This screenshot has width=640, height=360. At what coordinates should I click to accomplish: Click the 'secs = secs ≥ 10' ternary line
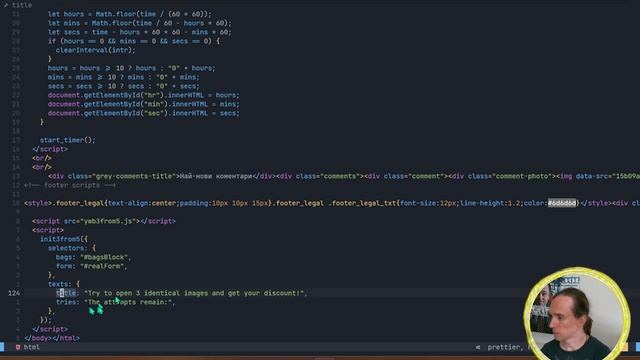124,86
